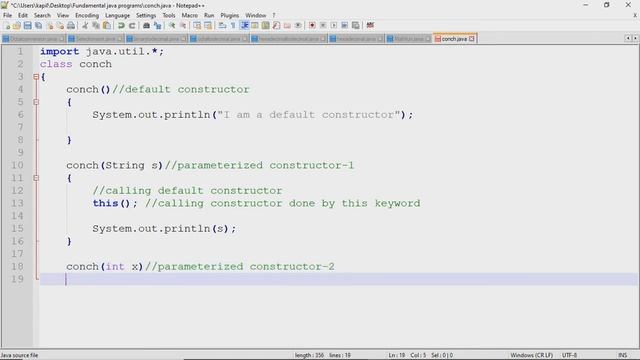Save the file with the Save icon
This screenshot has height=360, width=640.
point(27,25)
